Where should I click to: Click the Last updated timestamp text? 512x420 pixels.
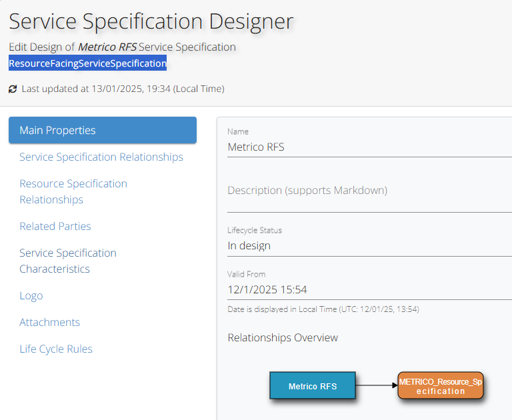(x=123, y=89)
